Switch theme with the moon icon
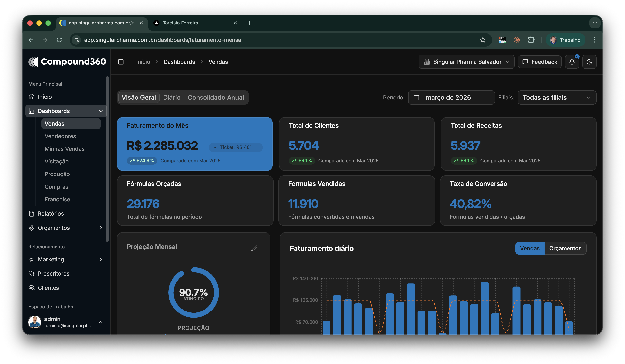 pyautogui.click(x=589, y=62)
